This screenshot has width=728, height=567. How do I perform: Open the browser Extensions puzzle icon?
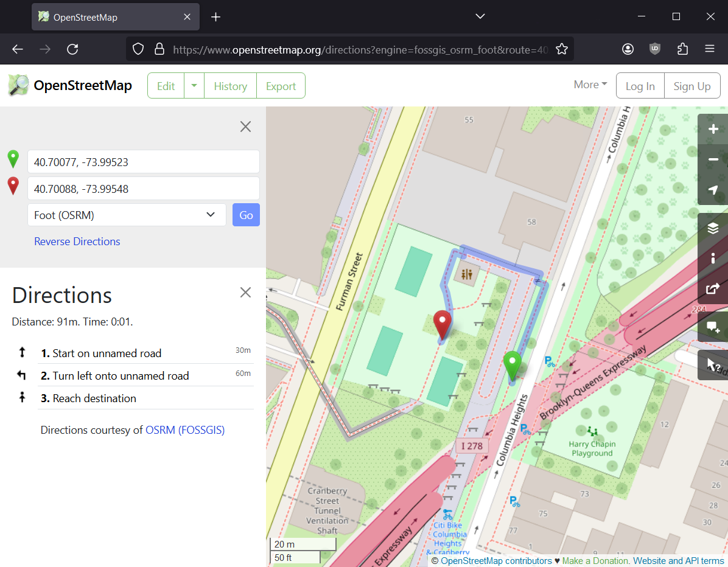pyautogui.click(x=682, y=49)
